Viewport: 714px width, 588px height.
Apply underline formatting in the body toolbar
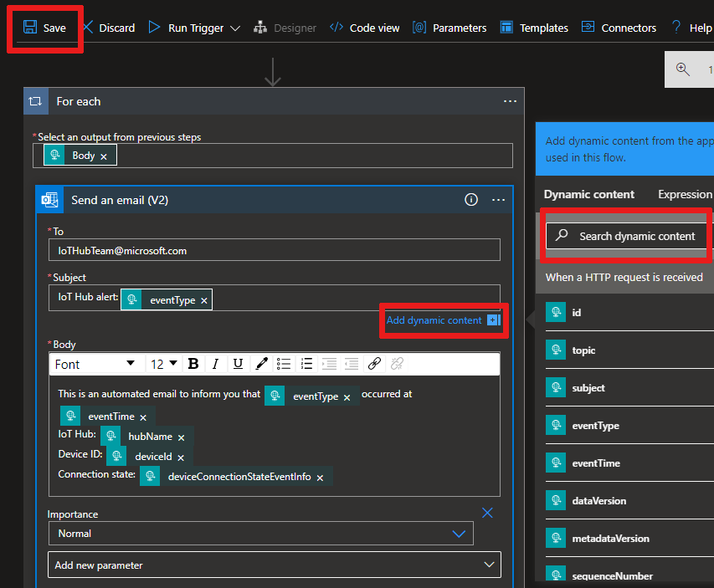[238, 364]
